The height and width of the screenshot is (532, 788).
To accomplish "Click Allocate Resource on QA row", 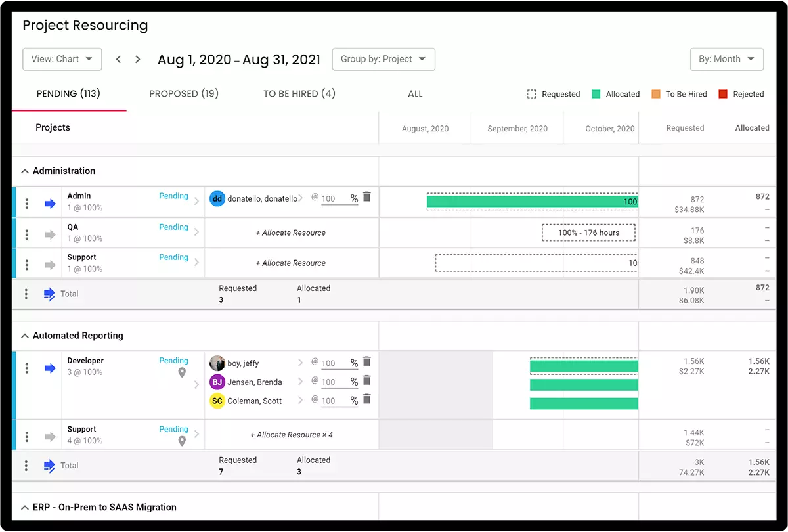I will click(290, 233).
